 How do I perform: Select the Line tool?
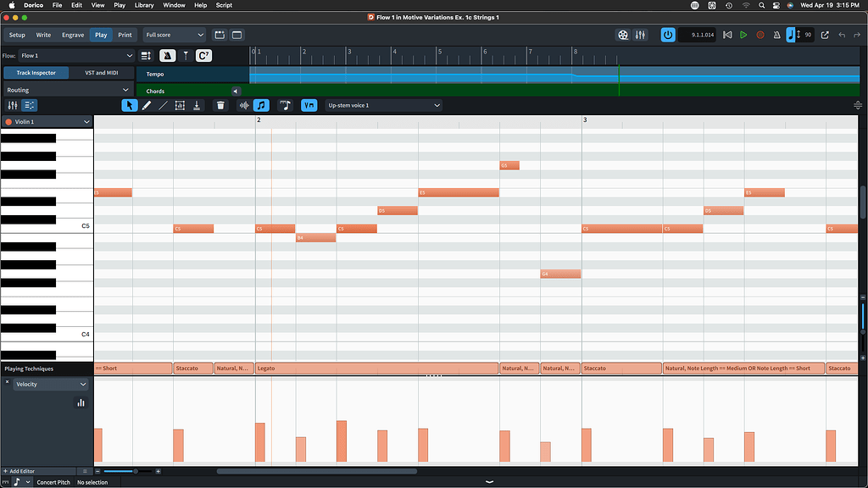[162, 105]
